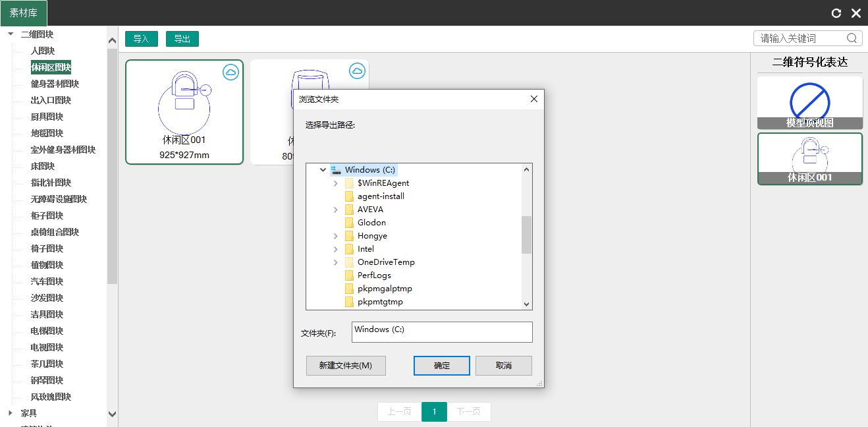The width and height of the screenshot is (868, 427).
Task: Expand the 家具 category
Action: 11,413
